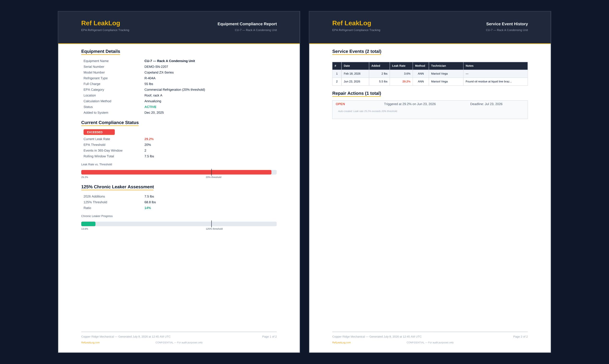Click the 68.8 lbs threshold value
The height and width of the screenshot is (364, 609).
coord(150,202)
